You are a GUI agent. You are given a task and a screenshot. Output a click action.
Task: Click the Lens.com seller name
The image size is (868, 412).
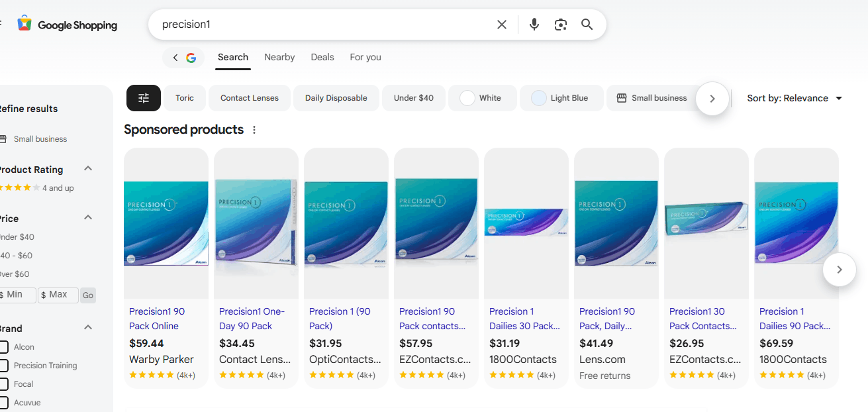coord(603,360)
